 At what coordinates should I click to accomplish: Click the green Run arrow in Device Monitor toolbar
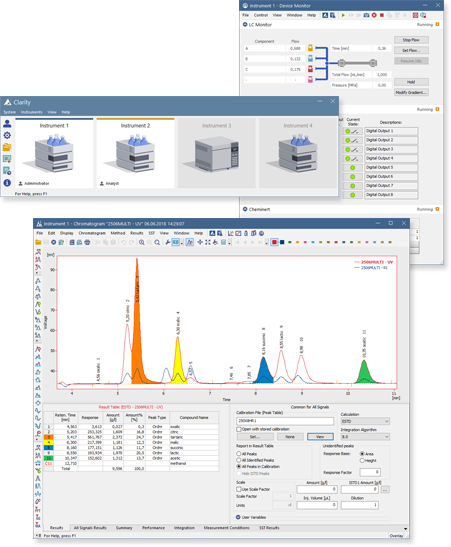(x=343, y=15)
